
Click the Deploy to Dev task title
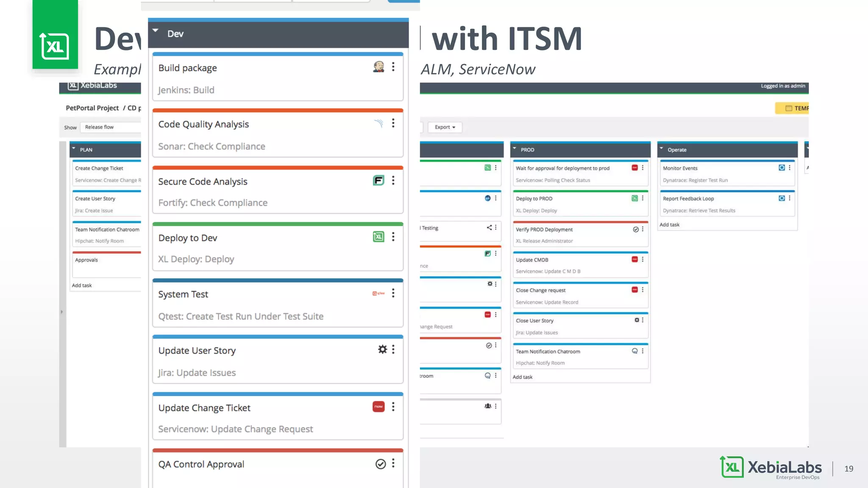click(x=188, y=238)
